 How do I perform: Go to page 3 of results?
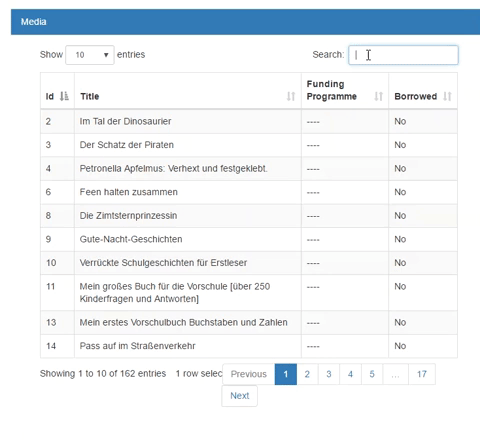click(x=329, y=374)
